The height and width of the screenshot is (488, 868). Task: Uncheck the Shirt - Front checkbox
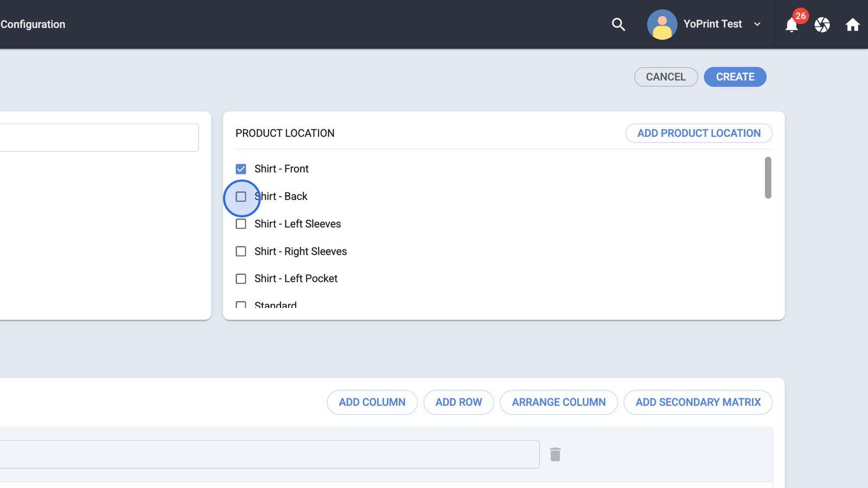241,169
